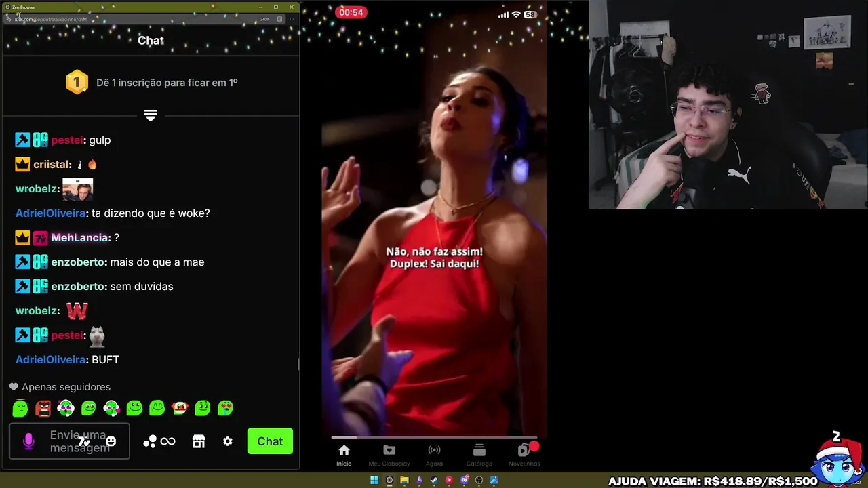Screen dimensions: 868x488
Task: Click wrobelz's image emote thumbnail
Action: coord(77,189)
